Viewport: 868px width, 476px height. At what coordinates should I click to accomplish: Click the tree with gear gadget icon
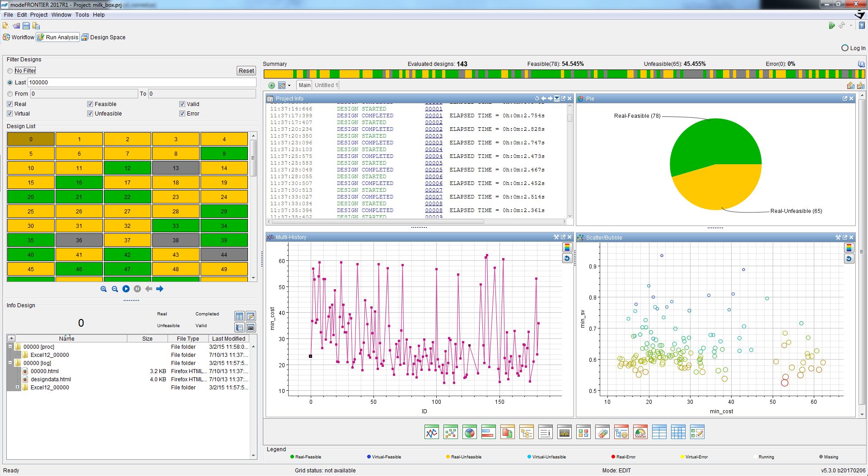pos(621,432)
